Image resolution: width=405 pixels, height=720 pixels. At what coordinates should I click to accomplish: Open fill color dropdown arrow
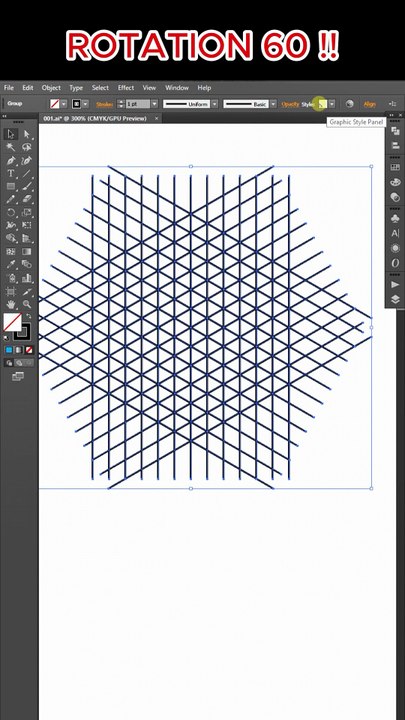tap(64, 104)
